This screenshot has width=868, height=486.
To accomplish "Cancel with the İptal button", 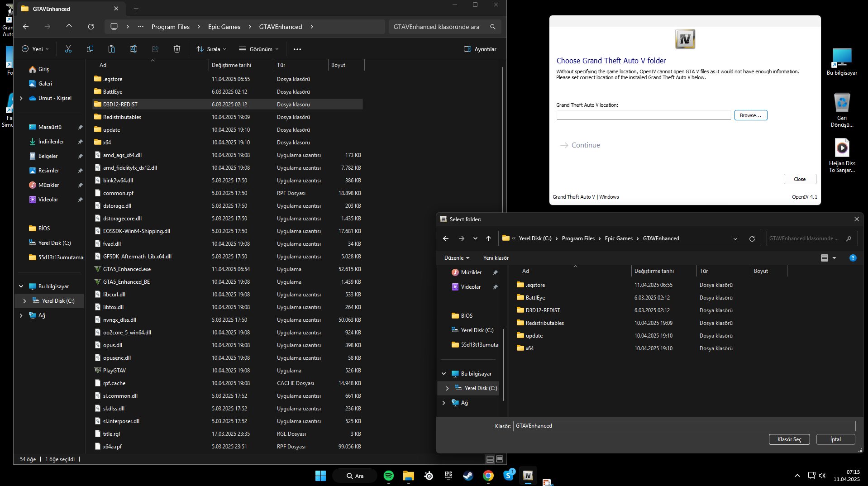I will [x=836, y=439].
